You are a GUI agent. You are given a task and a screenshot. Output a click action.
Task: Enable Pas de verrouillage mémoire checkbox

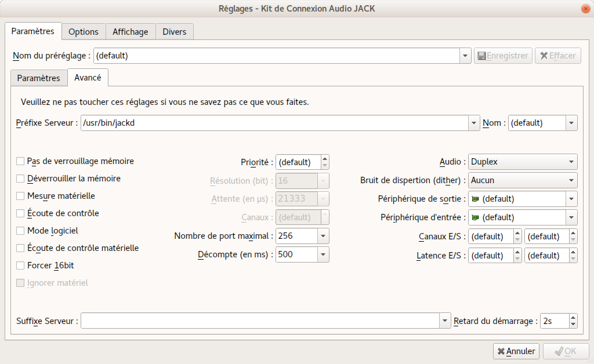21,161
